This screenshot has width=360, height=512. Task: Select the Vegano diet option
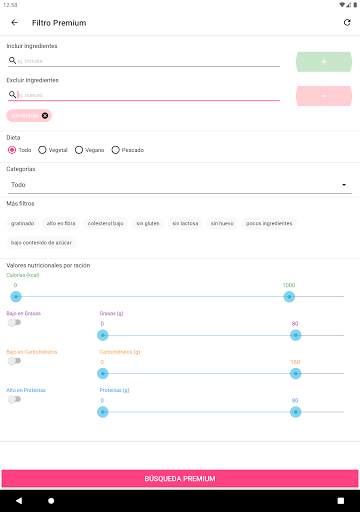pyautogui.click(x=89, y=150)
